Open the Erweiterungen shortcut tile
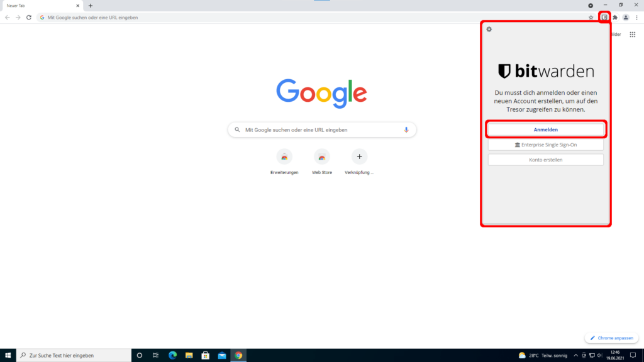This screenshot has width=644, height=362. point(284,162)
